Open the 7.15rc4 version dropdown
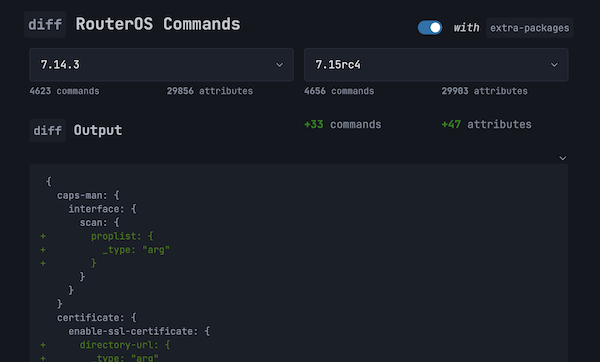This screenshot has height=362, width=600. click(436, 65)
